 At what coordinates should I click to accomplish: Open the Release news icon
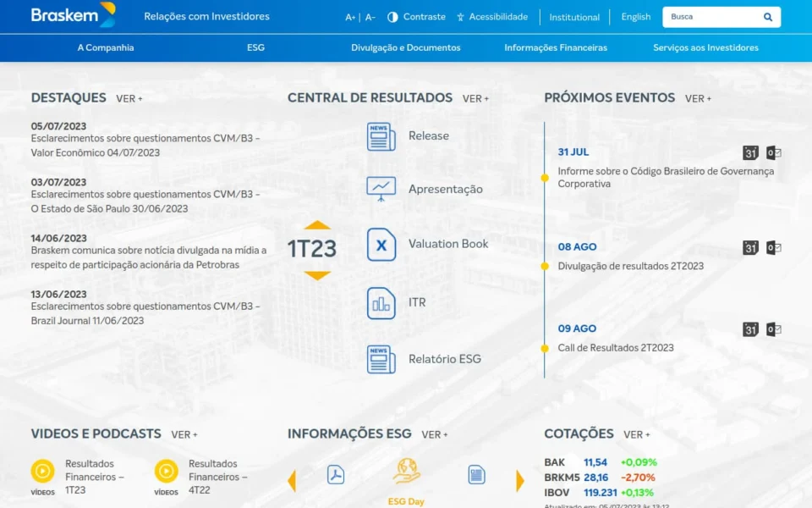381,137
